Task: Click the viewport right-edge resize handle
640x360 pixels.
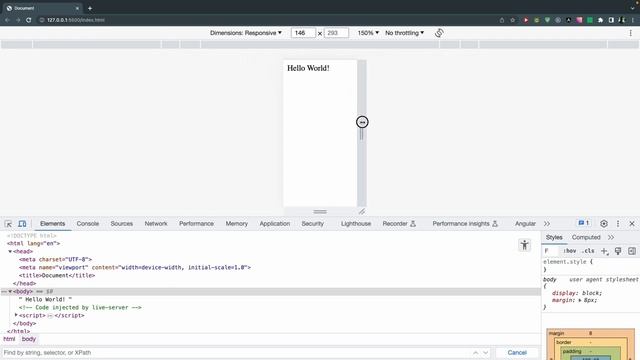Action: click(362, 133)
